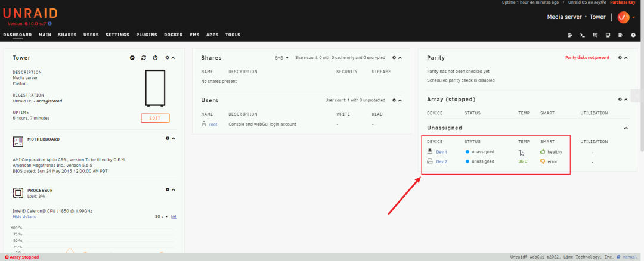644x261 pixels.
Task: Collapse the Unassigned devices section
Action: click(626, 128)
